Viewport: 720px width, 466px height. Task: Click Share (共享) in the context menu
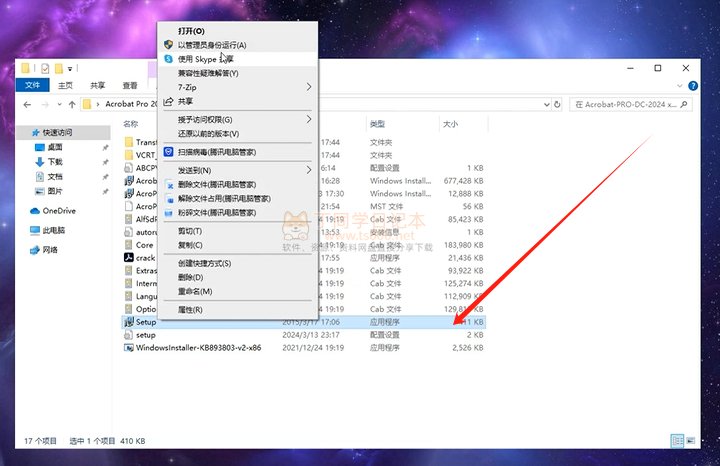click(x=237, y=101)
